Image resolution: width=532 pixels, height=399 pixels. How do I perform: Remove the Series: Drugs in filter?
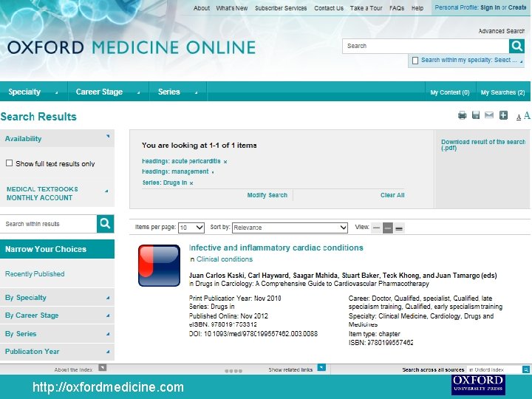click(191, 183)
